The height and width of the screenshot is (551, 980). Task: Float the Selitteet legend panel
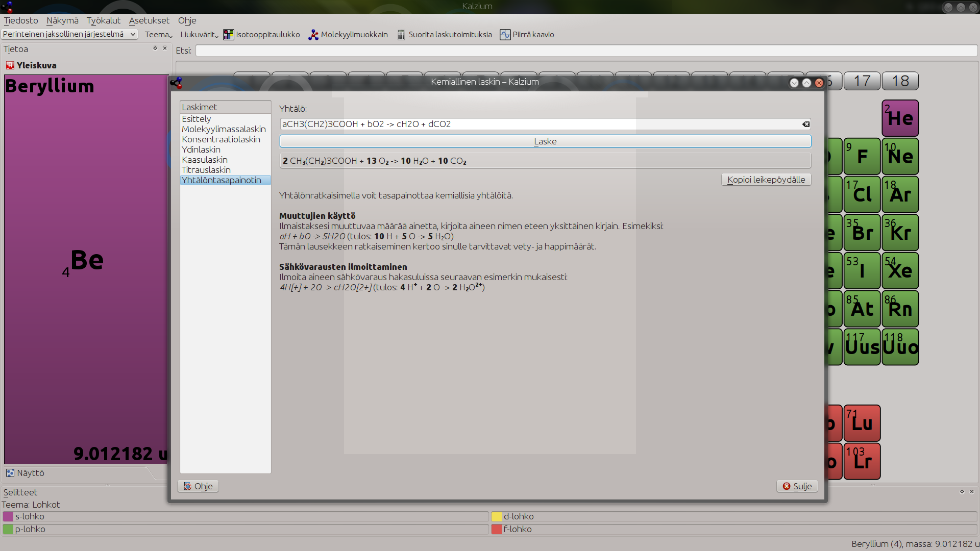pos(962,492)
